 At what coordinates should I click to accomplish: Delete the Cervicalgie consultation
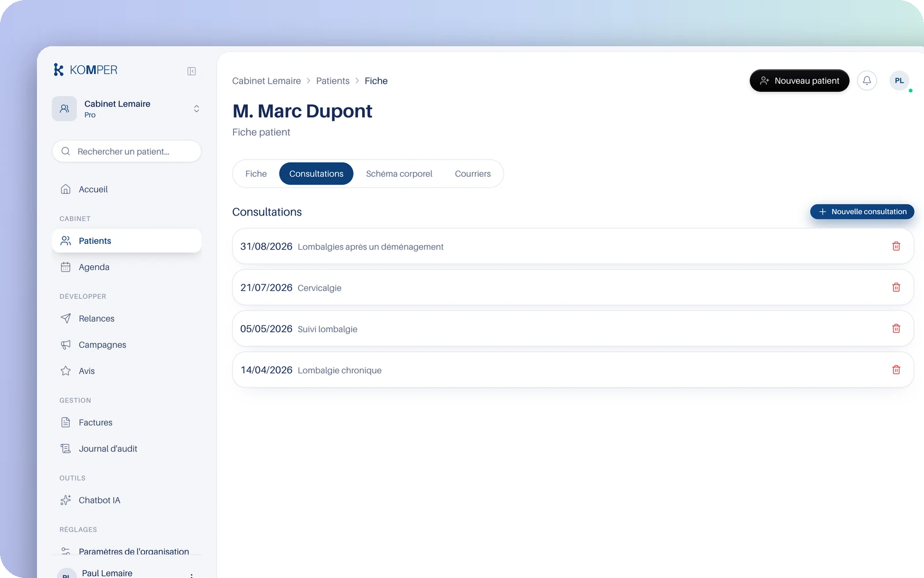click(896, 287)
